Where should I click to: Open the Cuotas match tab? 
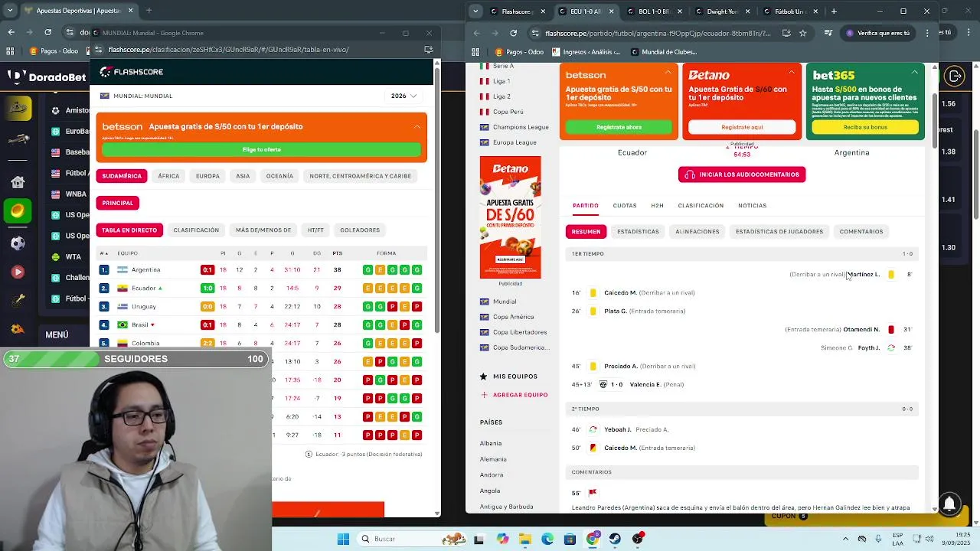(x=624, y=206)
